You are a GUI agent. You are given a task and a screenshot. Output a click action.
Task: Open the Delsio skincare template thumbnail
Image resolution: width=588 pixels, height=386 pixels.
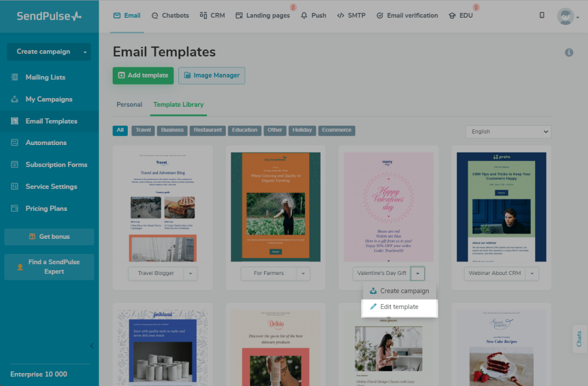coord(275,348)
